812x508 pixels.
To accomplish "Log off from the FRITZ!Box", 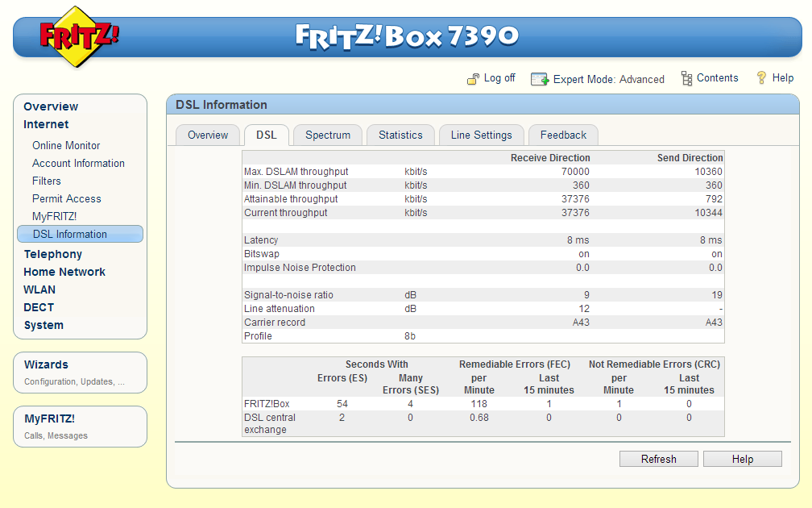I will pos(499,78).
